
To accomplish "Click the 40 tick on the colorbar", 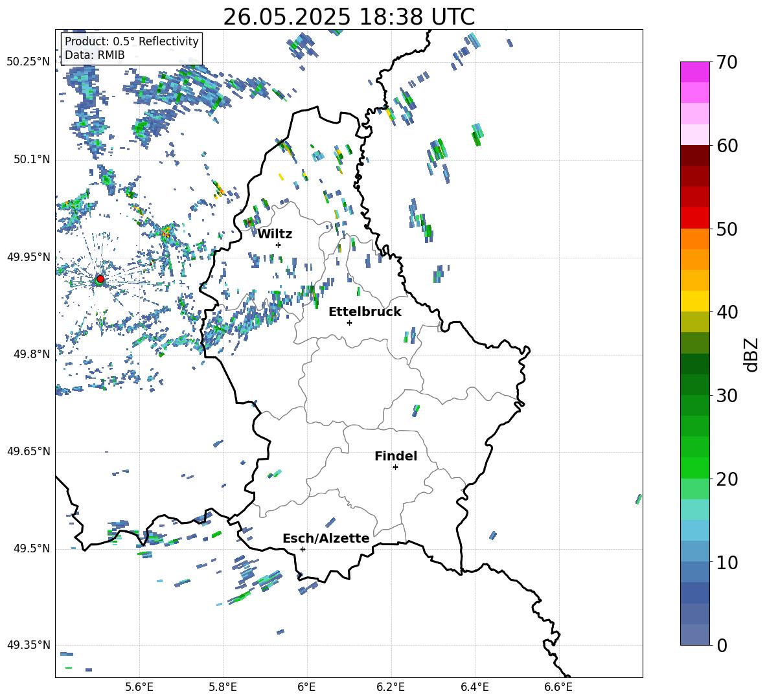I will [x=727, y=312].
